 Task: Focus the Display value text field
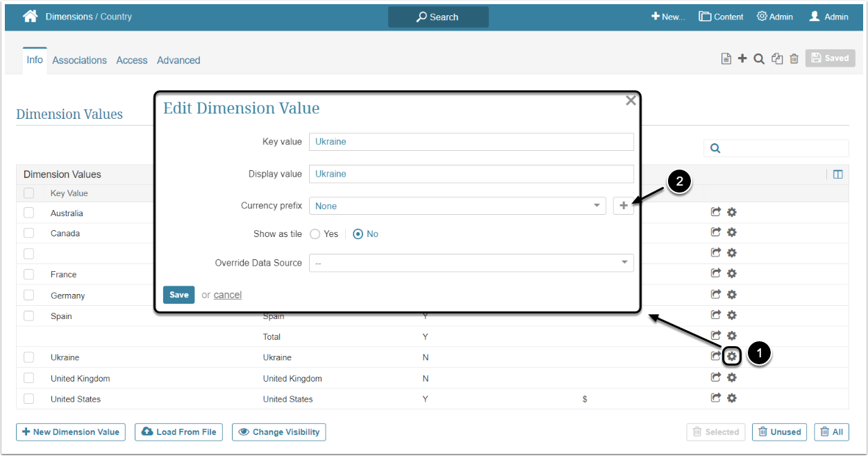471,174
